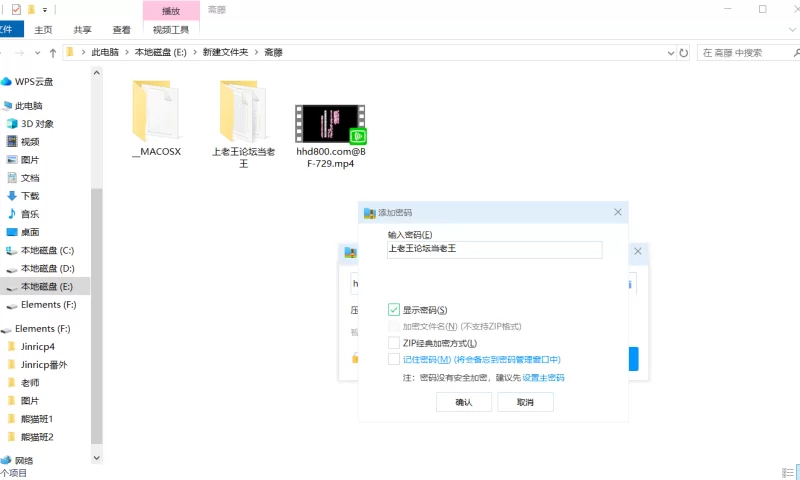Open the quick access toolbar customize dropdown
This screenshot has height=480, width=800.
[x=46, y=10]
